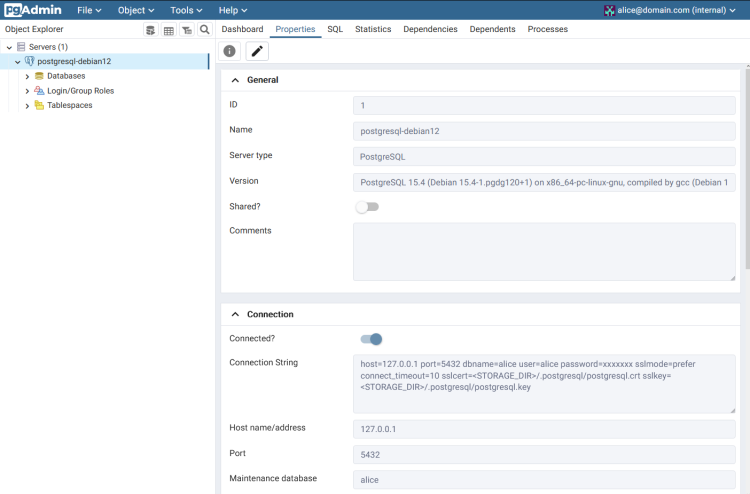Click the Comments field resize handle
750x494 pixels.
pyautogui.click(x=732, y=277)
